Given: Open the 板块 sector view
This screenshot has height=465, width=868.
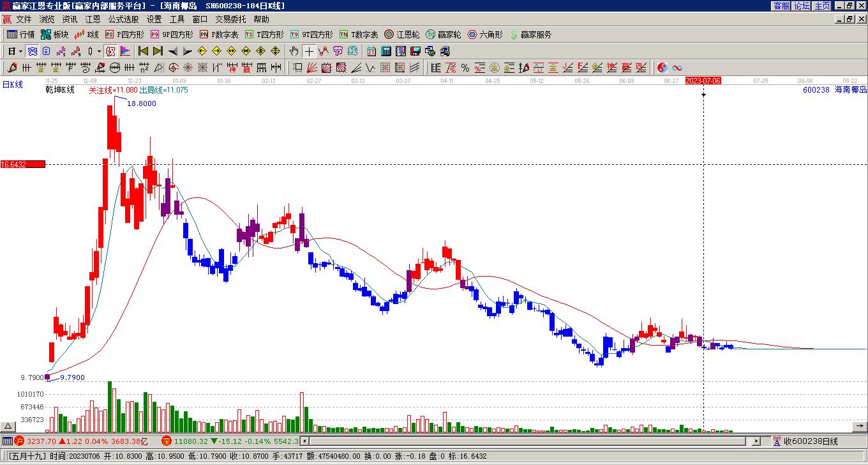Looking at the screenshot, I should coord(54,34).
